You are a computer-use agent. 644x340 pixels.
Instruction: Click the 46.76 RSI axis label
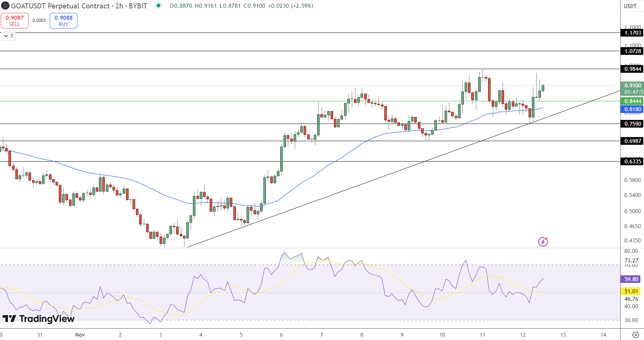pos(631,299)
